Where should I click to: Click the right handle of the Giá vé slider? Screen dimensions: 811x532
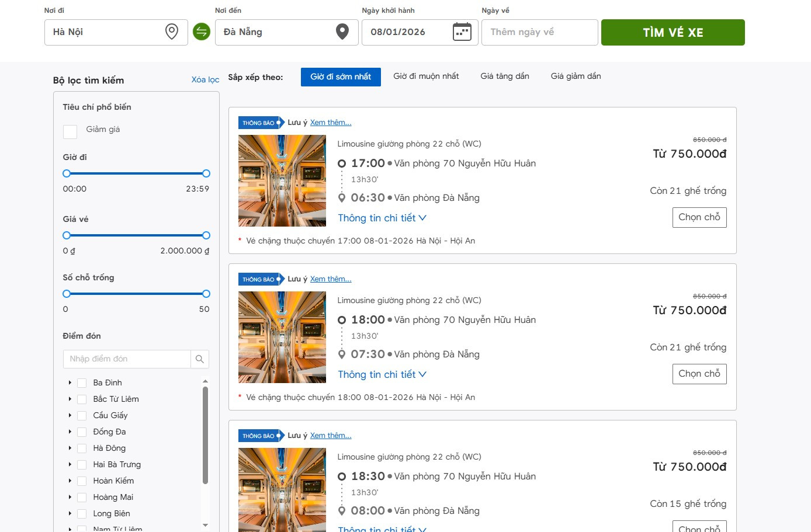tap(206, 235)
